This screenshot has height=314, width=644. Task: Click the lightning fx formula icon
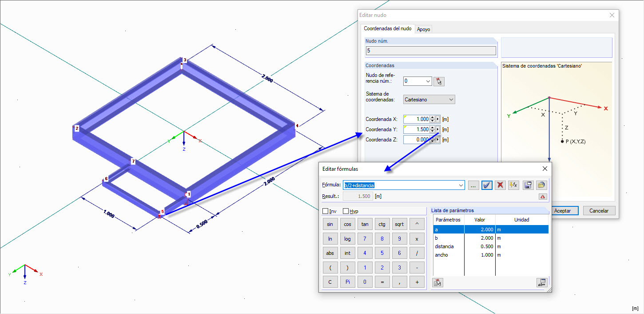pyautogui.click(x=513, y=185)
